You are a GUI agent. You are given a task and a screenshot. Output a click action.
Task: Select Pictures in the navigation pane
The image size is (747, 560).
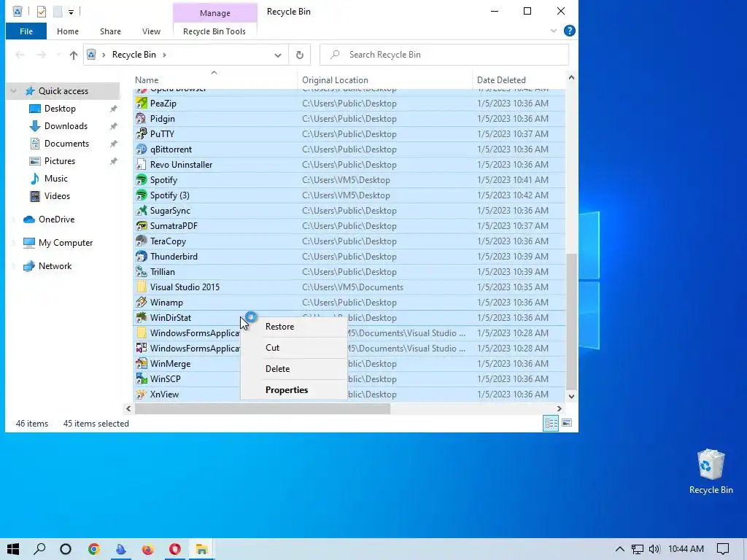[60, 161]
